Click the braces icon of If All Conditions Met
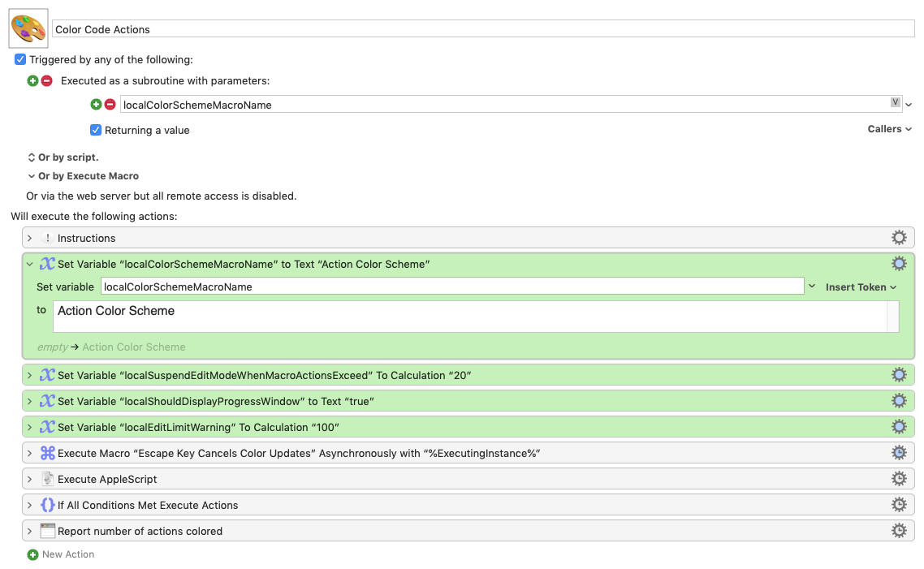 click(x=48, y=505)
